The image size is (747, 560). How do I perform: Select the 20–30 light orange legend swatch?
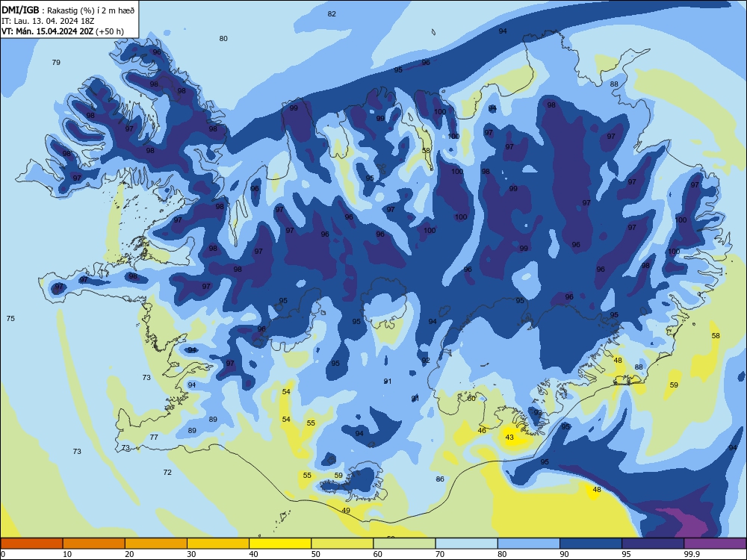156,544
